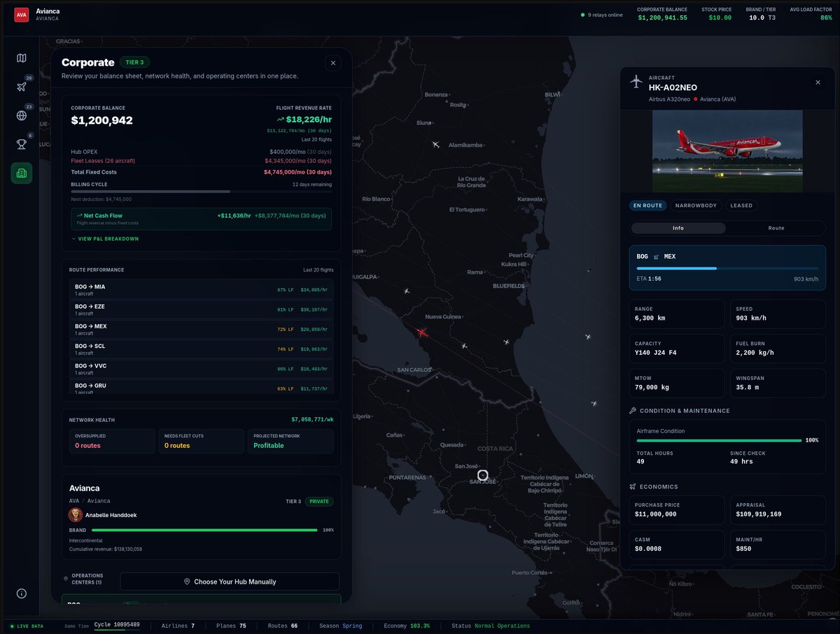Click the EN ROUTE status tag
The width and height of the screenshot is (840, 634).
click(647, 206)
